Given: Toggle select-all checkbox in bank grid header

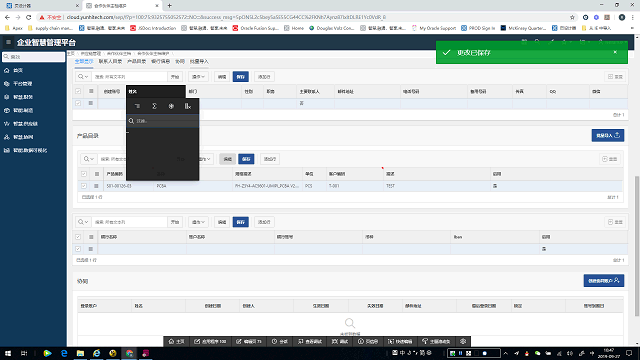Looking at the screenshot, I should [78, 237].
